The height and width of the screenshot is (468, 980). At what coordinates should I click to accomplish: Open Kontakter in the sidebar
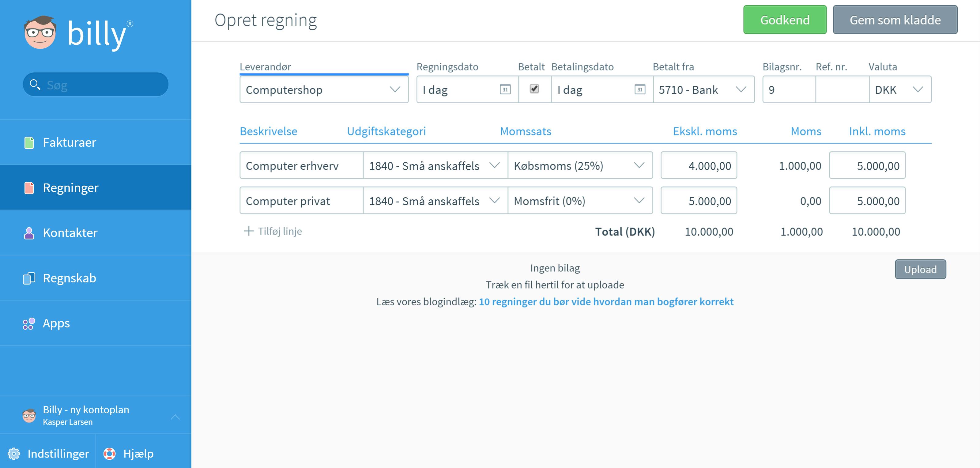pos(96,232)
